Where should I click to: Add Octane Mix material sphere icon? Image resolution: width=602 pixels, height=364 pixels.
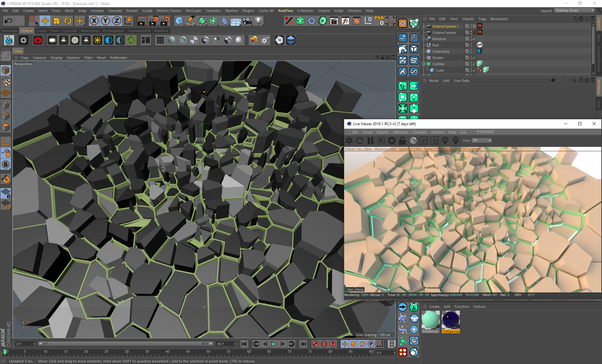click(x=205, y=40)
